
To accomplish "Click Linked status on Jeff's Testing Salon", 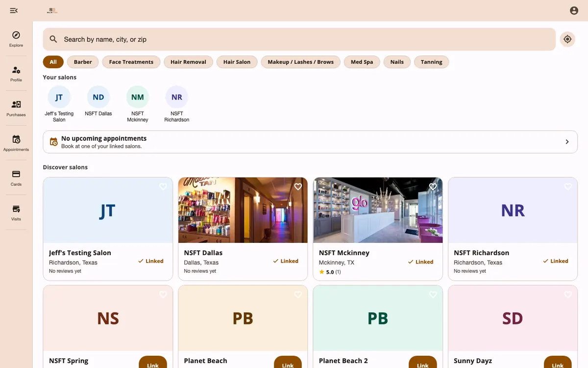I will pyautogui.click(x=151, y=261).
